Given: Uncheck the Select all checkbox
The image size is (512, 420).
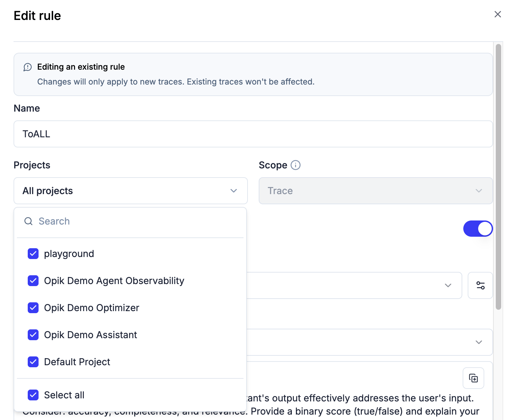Looking at the screenshot, I should [33, 395].
